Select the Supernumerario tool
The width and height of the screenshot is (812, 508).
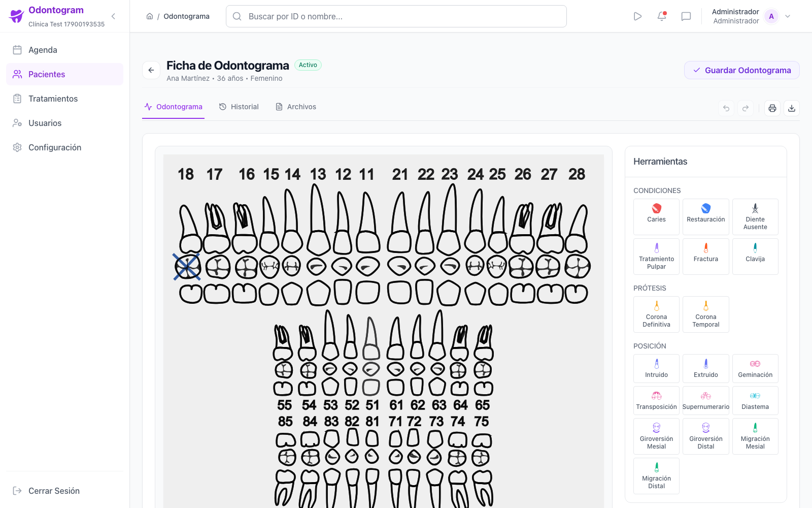point(706,400)
